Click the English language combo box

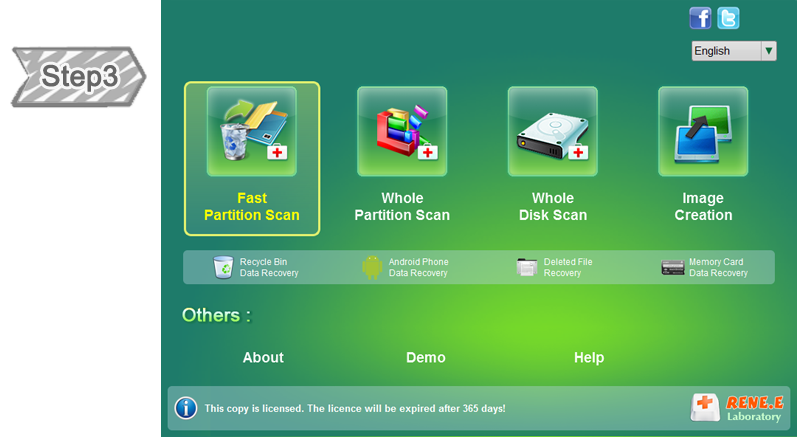[x=725, y=51]
